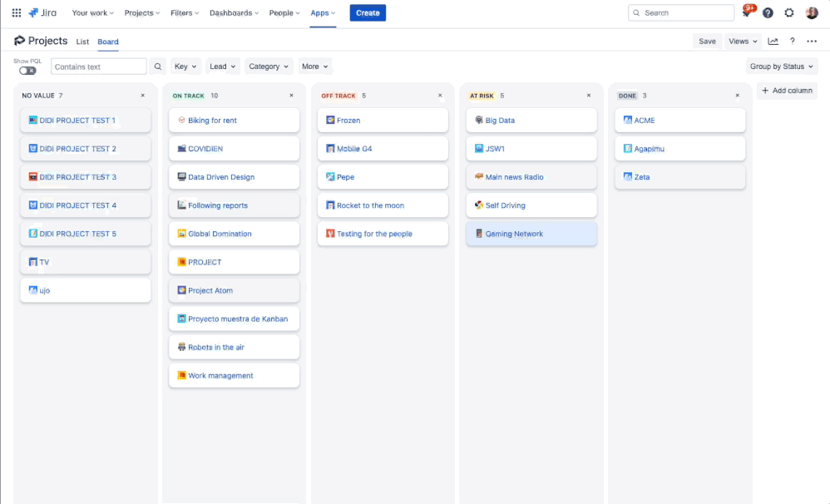Image resolution: width=830 pixels, height=504 pixels.
Task: Click the search magnifier icon beside filter field
Action: coord(158,66)
